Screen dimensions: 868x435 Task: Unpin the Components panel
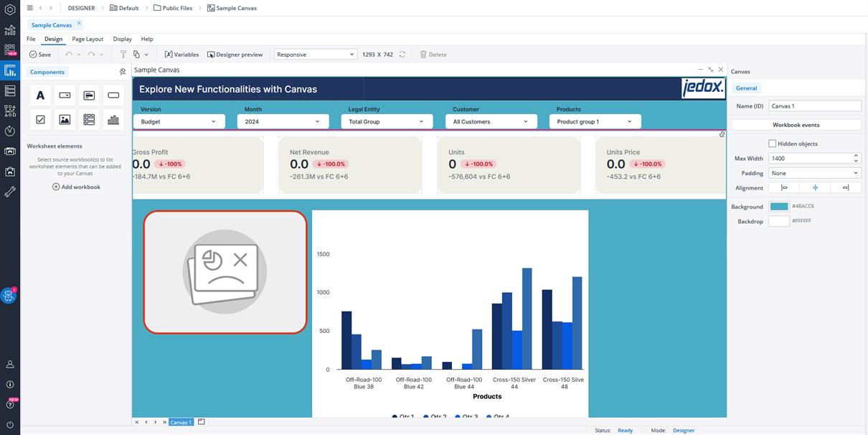(123, 72)
